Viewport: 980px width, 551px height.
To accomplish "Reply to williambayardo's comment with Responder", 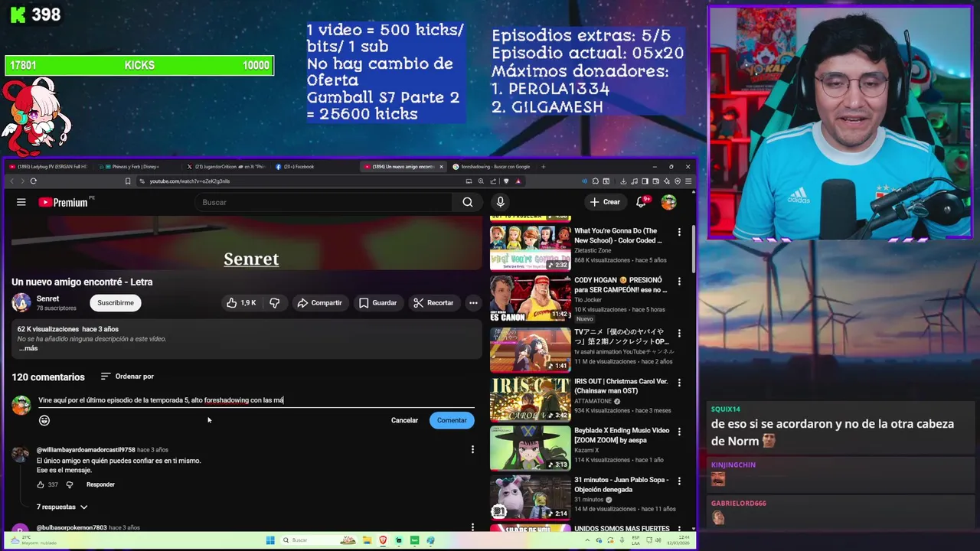I will pos(100,484).
